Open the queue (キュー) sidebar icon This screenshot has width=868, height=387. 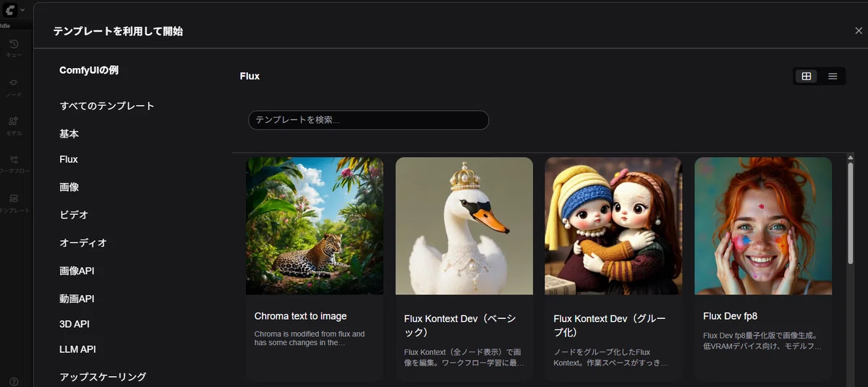[x=14, y=48]
